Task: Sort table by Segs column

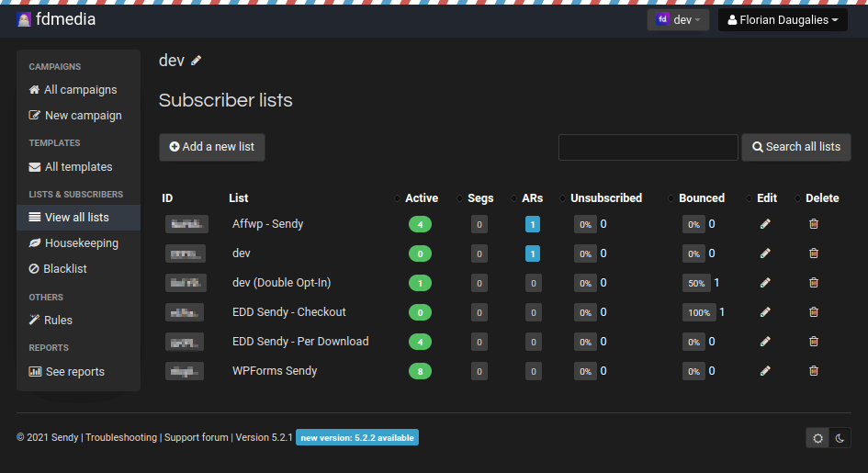Action: click(x=480, y=198)
